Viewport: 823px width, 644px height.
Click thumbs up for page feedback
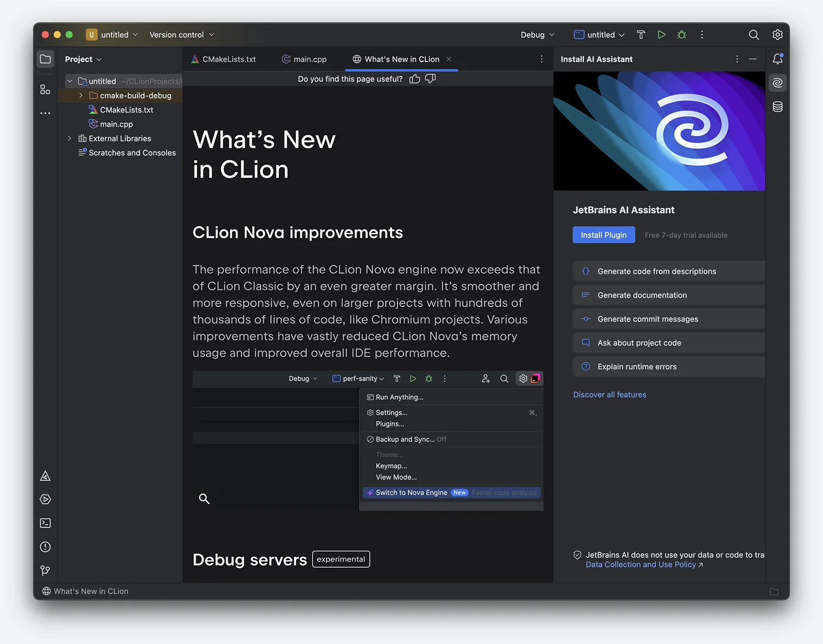tap(415, 79)
